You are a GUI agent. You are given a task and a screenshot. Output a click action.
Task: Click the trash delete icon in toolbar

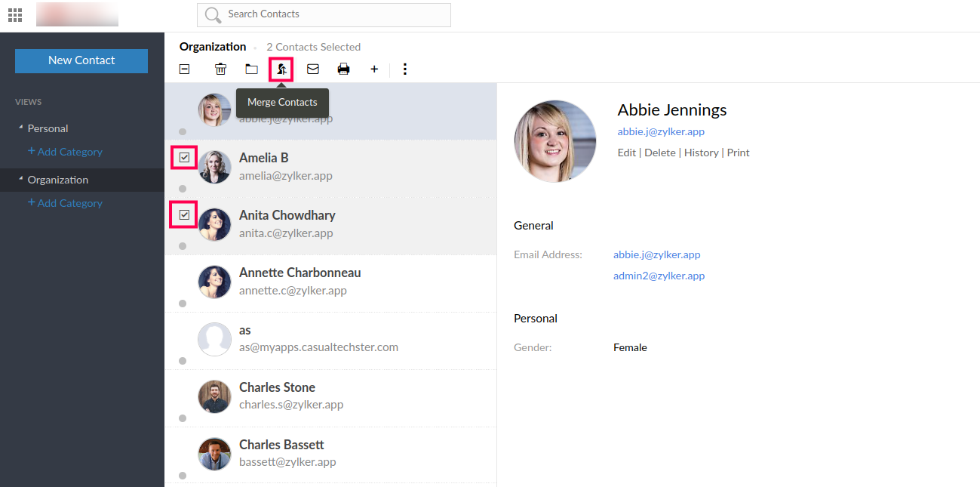coord(220,69)
